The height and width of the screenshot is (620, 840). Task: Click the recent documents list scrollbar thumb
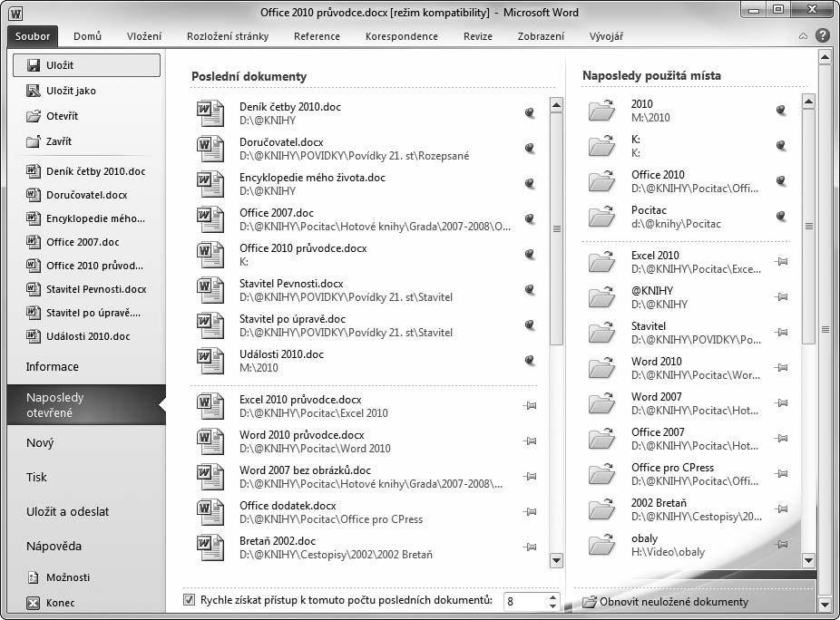click(x=556, y=228)
